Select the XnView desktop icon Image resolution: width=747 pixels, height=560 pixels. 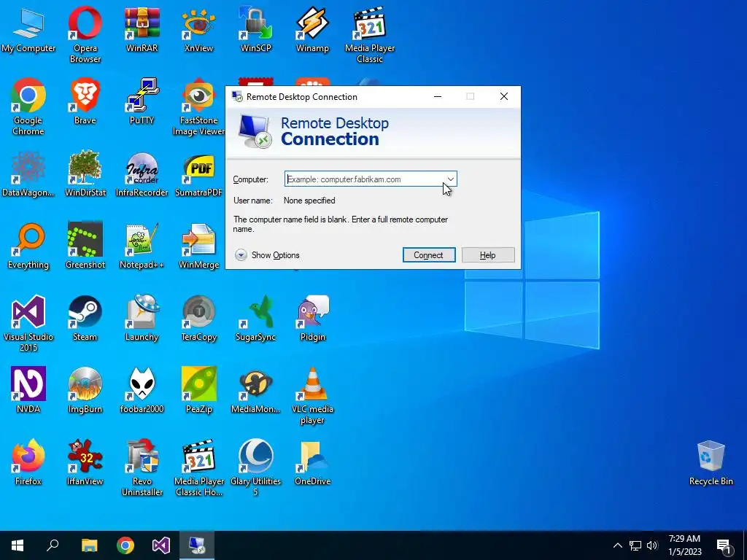[198, 29]
